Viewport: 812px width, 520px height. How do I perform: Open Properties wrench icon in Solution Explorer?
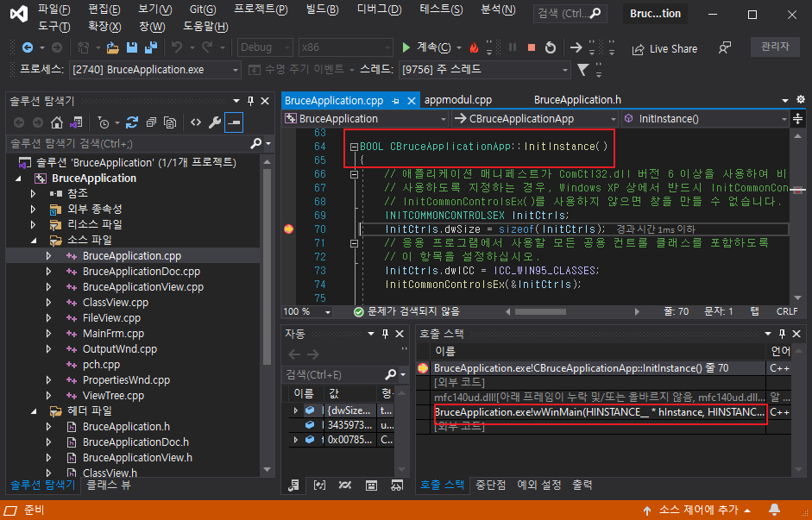coord(214,122)
